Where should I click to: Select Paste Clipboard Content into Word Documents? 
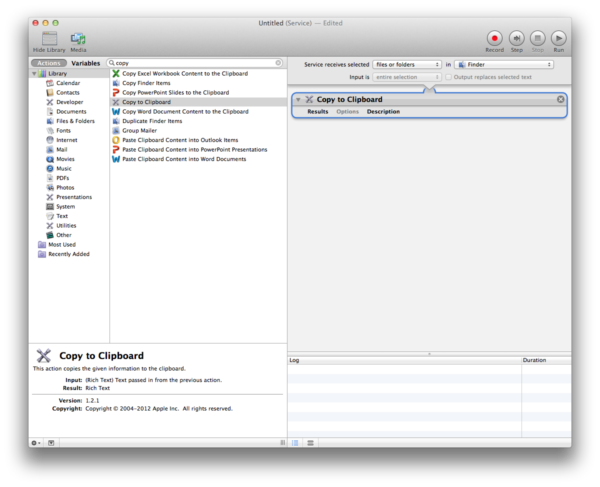tap(199, 159)
